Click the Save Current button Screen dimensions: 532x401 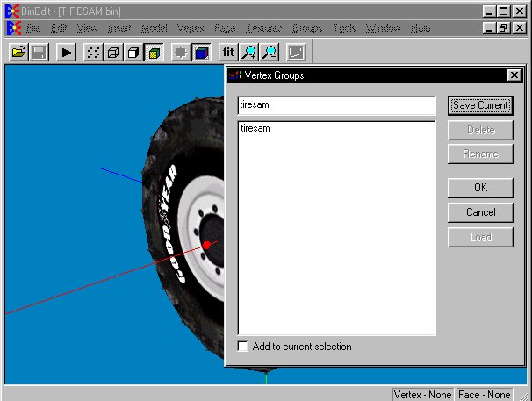[480, 105]
